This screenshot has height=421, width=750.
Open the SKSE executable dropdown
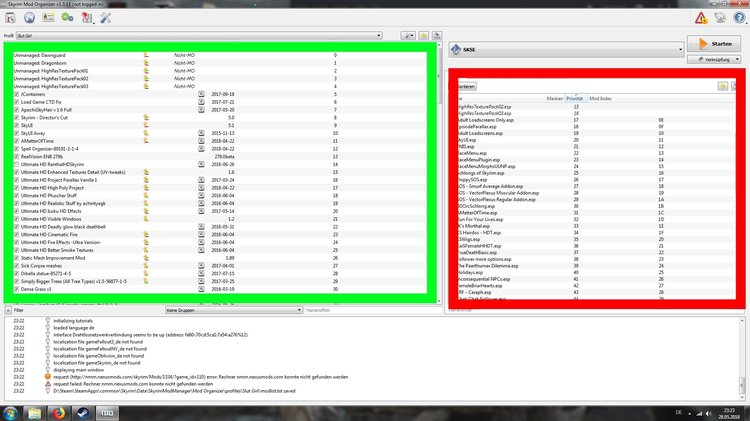(x=566, y=49)
